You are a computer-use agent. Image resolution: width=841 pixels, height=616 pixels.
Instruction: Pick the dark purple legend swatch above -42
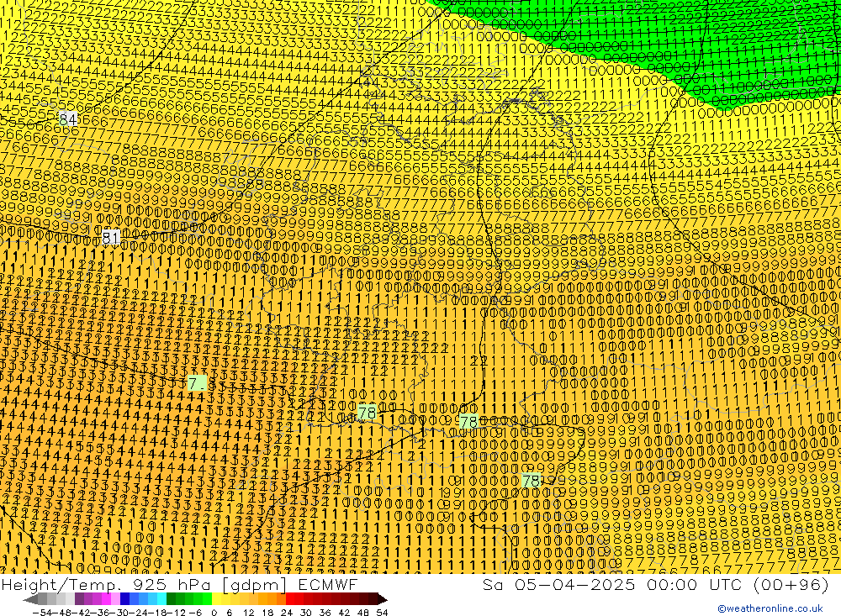coord(79,599)
